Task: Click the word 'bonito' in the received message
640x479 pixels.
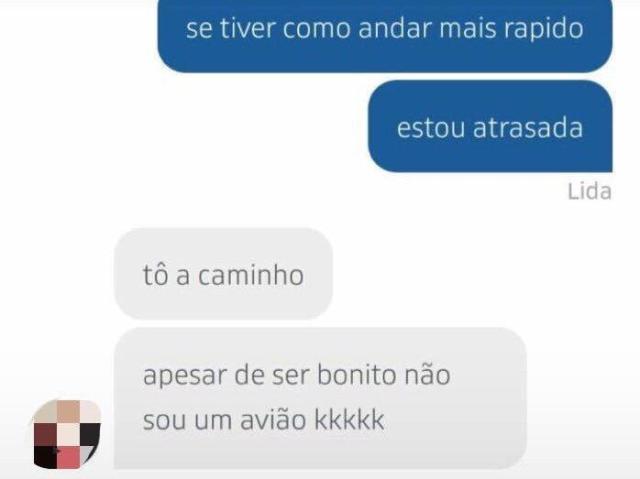Action: [x=356, y=375]
